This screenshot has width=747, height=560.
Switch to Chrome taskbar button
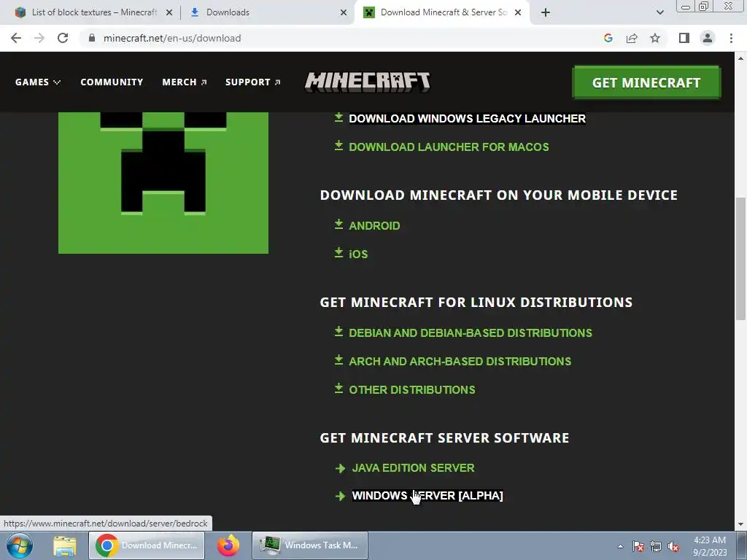147,545
